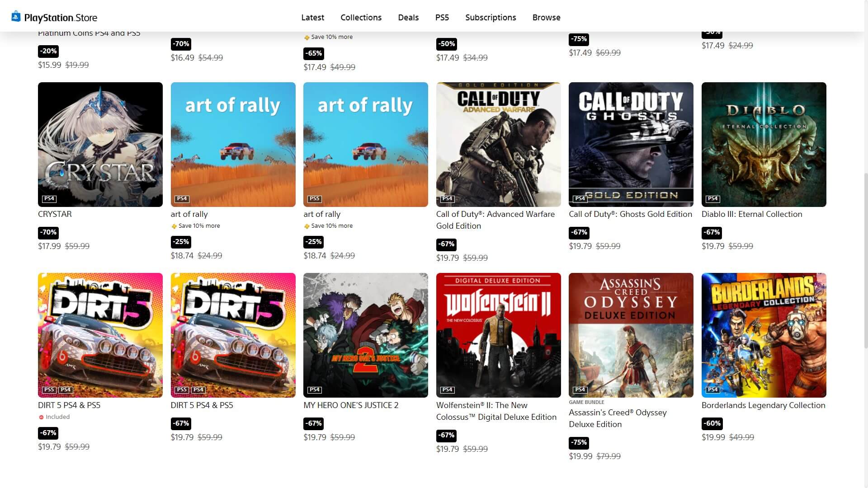Go to the Deals section
Image resolution: width=868 pixels, height=488 pixels.
pos(408,17)
